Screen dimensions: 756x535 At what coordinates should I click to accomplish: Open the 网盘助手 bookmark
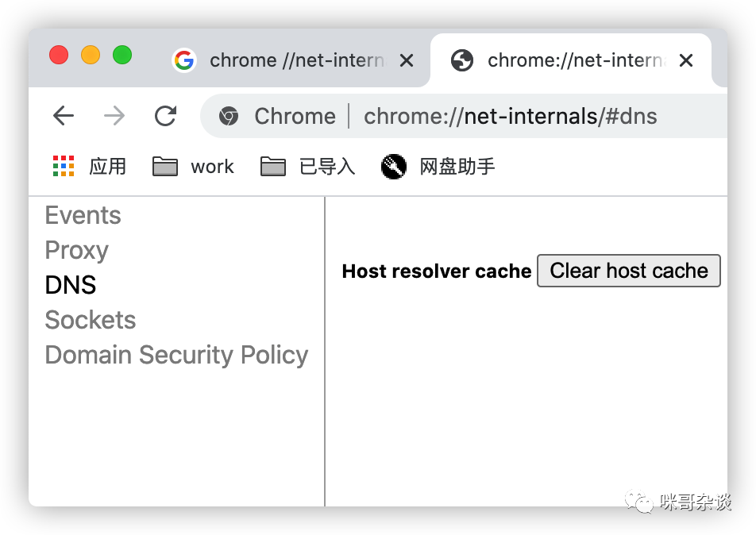(438, 167)
